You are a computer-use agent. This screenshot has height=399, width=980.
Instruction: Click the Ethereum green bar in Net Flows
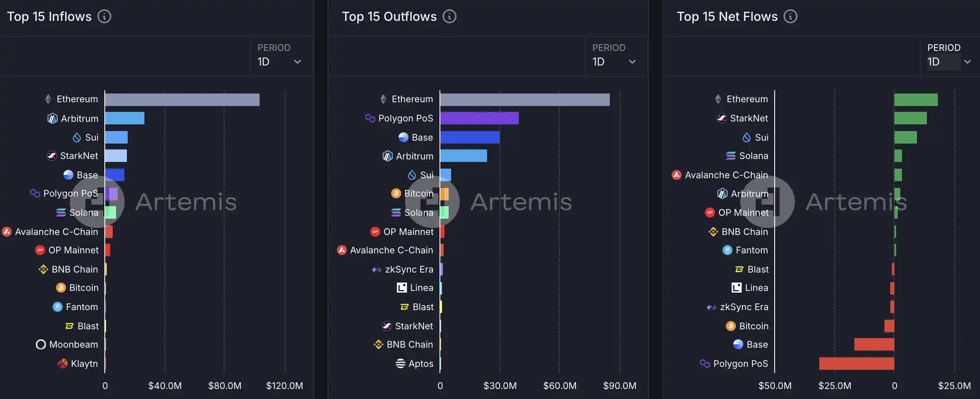[916, 100]
